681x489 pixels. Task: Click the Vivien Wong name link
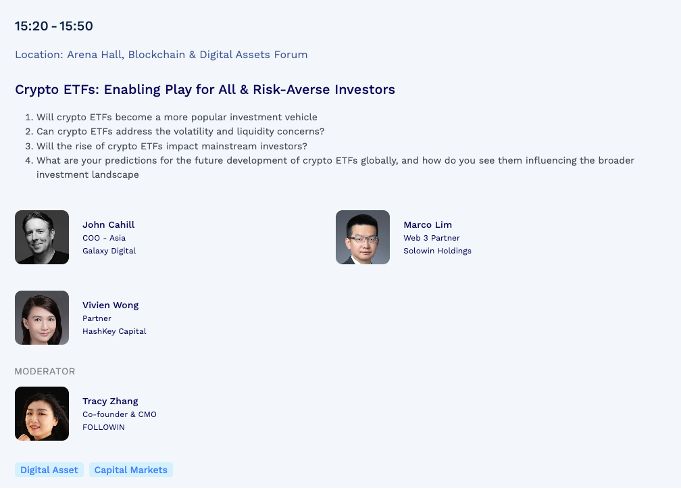coord(110,305)
